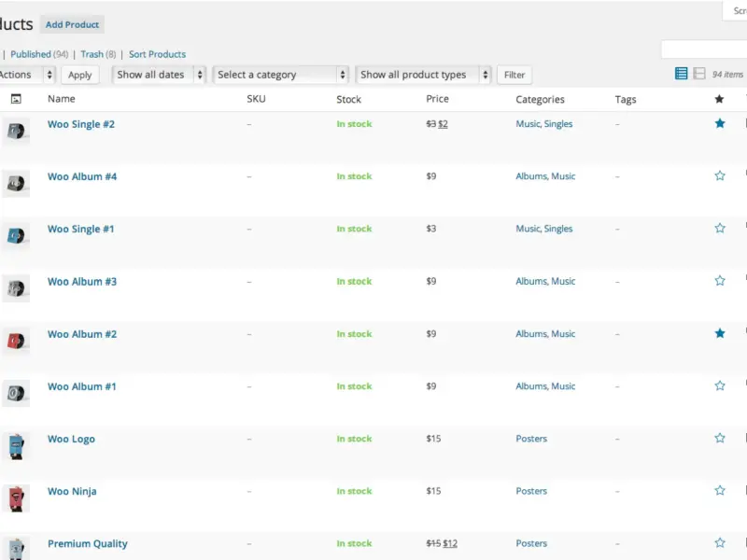Viewport: 747px width, 560px height.
Task: Open the Sort Products view
Action: [x=157, y=54]
